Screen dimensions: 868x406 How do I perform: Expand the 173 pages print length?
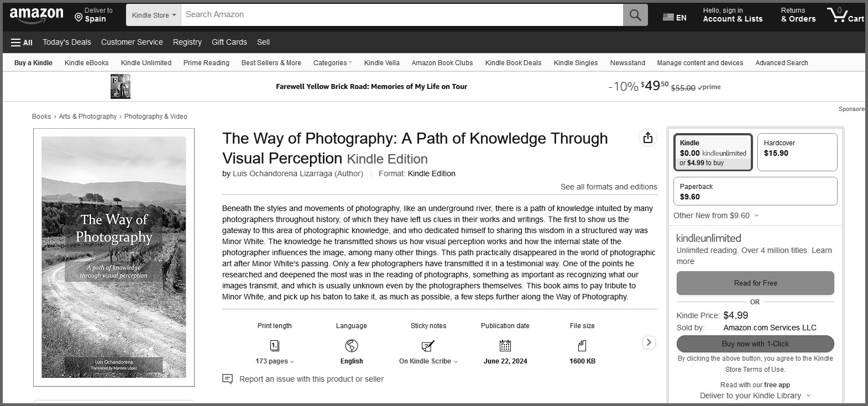click(x=275, y=361)
